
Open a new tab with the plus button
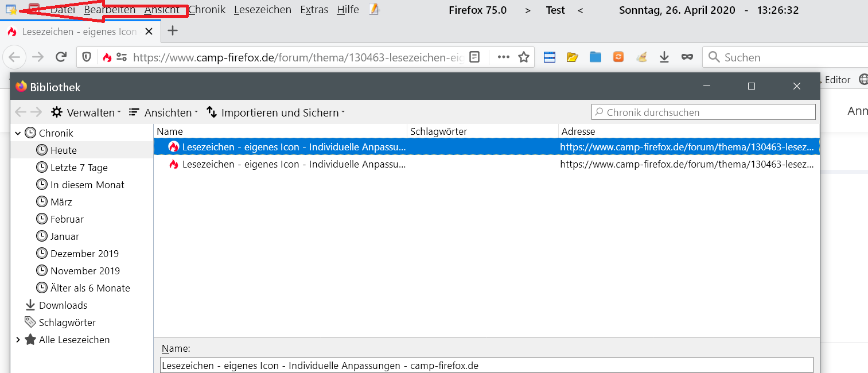point(173,31)
